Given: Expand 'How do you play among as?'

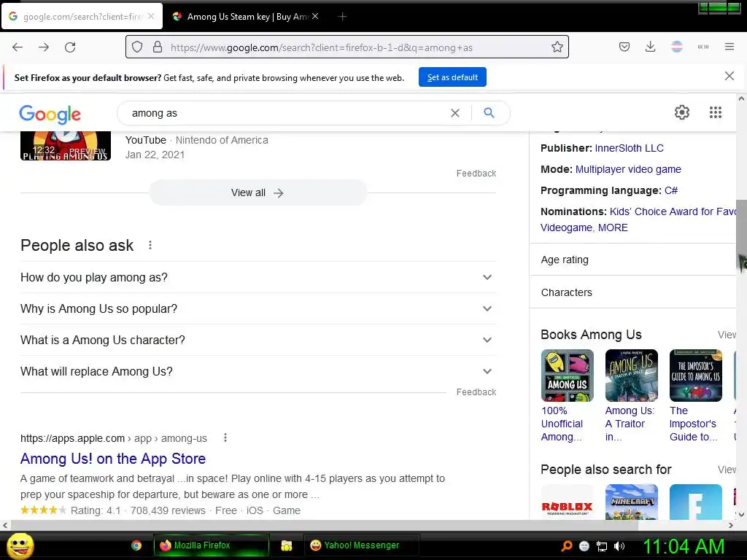Looking at the screenshot, I should coord(258,277).
